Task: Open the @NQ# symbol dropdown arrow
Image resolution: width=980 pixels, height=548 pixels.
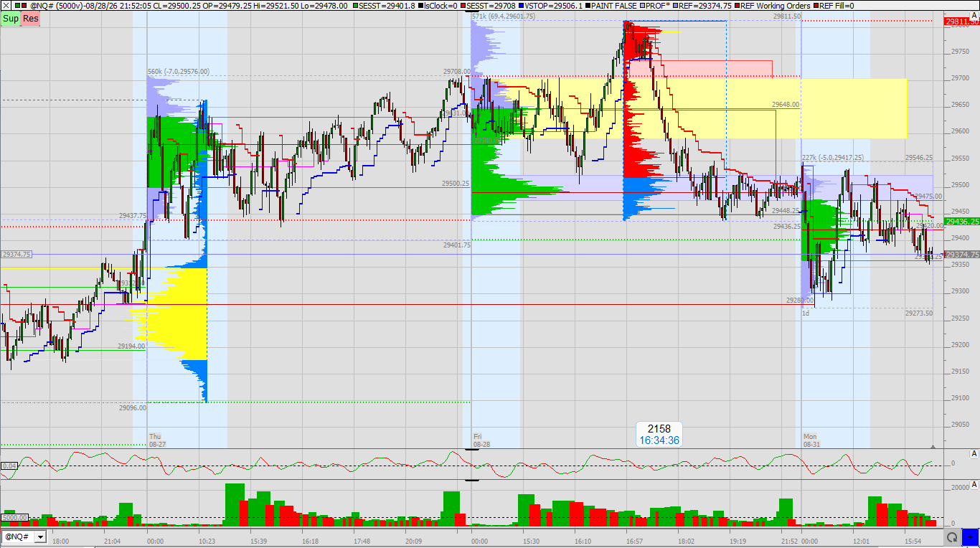Action: 39,537
